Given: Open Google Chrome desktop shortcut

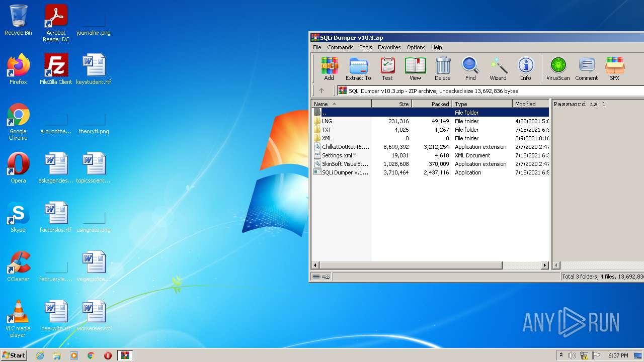Looking at the screenshot, I should click(x=18, y=122).
